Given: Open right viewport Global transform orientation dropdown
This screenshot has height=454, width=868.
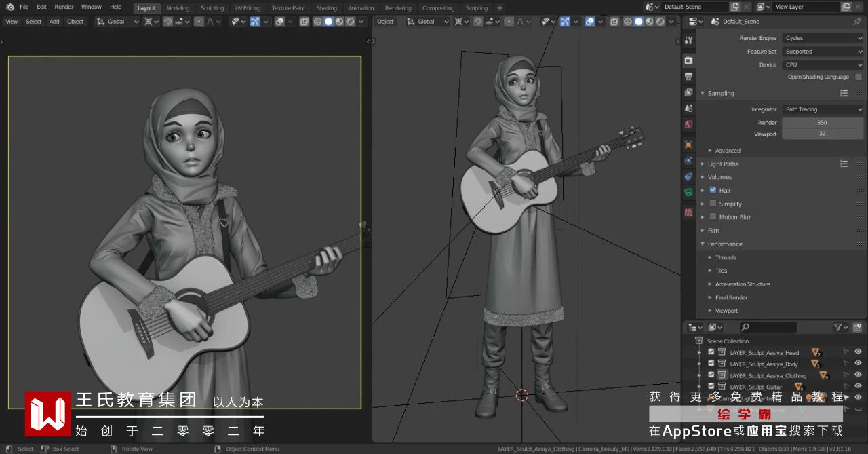Looking at the screenshot, I should 427,22.
